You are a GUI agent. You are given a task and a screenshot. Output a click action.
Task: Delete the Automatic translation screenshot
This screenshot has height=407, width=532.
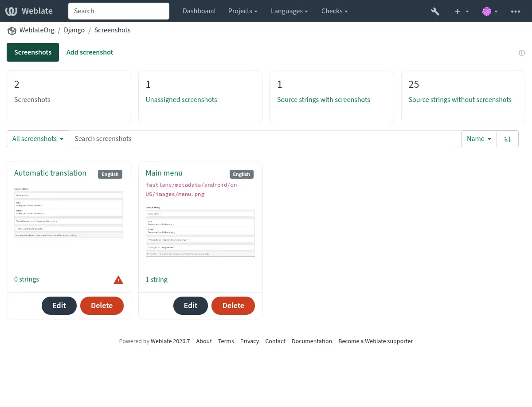(102, 305)
